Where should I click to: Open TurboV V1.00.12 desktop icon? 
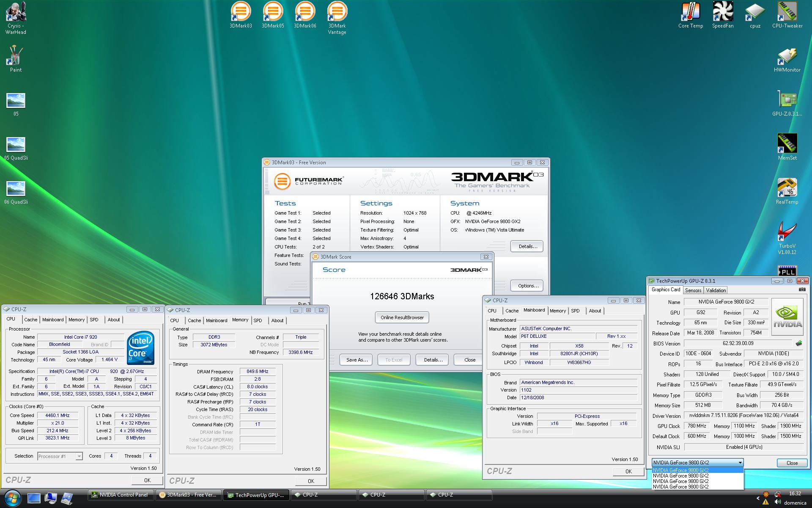pos(787,238)
